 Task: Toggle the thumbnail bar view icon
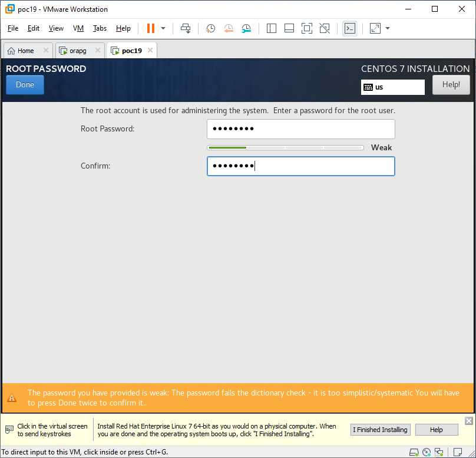point(289,28)
